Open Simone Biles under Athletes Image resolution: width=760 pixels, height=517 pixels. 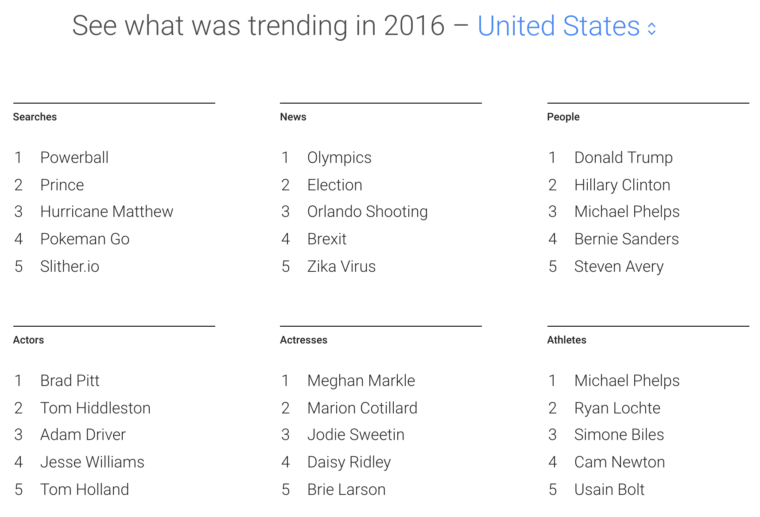click(x=619, y=435)
